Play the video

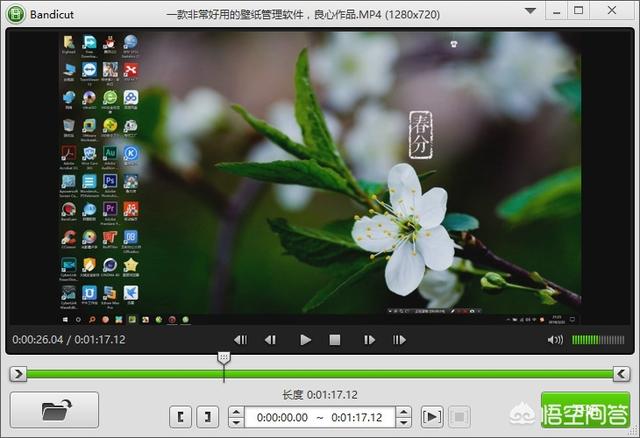[305, 340]
